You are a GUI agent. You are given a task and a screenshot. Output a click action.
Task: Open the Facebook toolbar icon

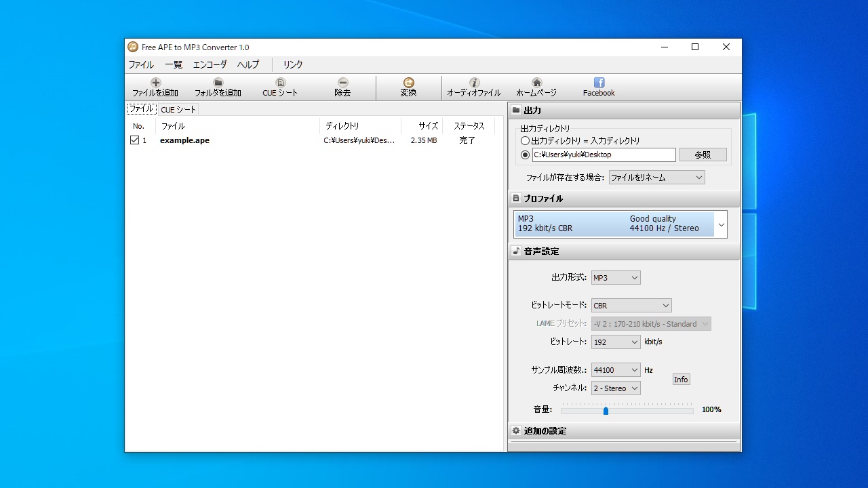click(x=599, y=83)
